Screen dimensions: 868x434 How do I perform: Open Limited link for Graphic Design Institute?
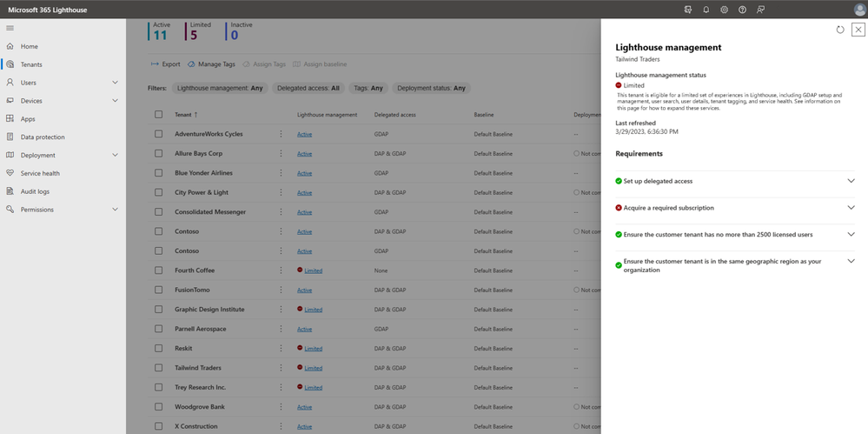tap(314, 310)
